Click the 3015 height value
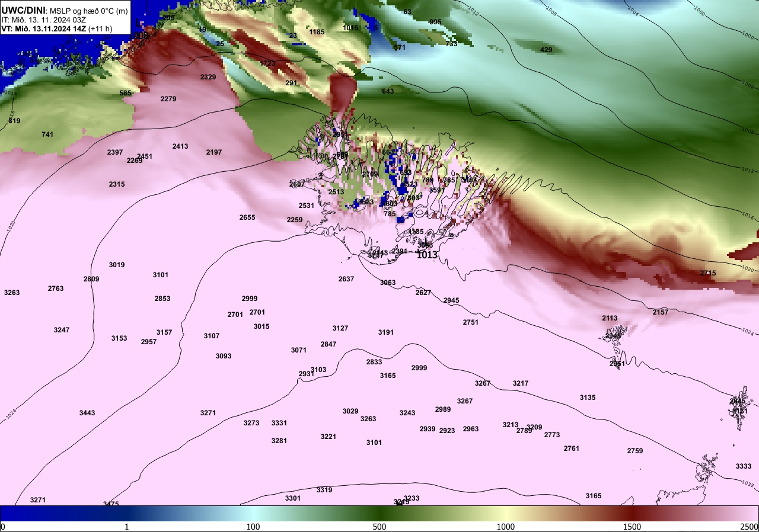Screen dimensions: 759x532 point(261,326)
